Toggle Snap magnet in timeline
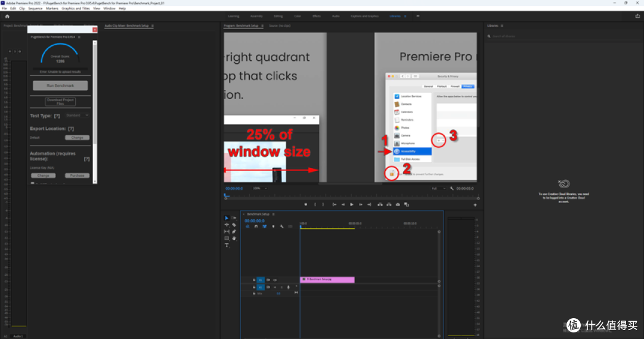This screenshot has width=644, height=339. [x=256, y=226]
